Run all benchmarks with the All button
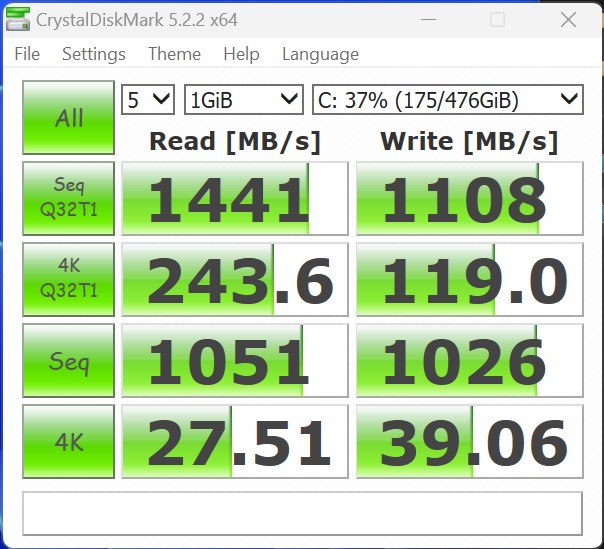Image resolution: width=604 pixels, height=549 pixels. pyautogui.click(x=69, y=118)
